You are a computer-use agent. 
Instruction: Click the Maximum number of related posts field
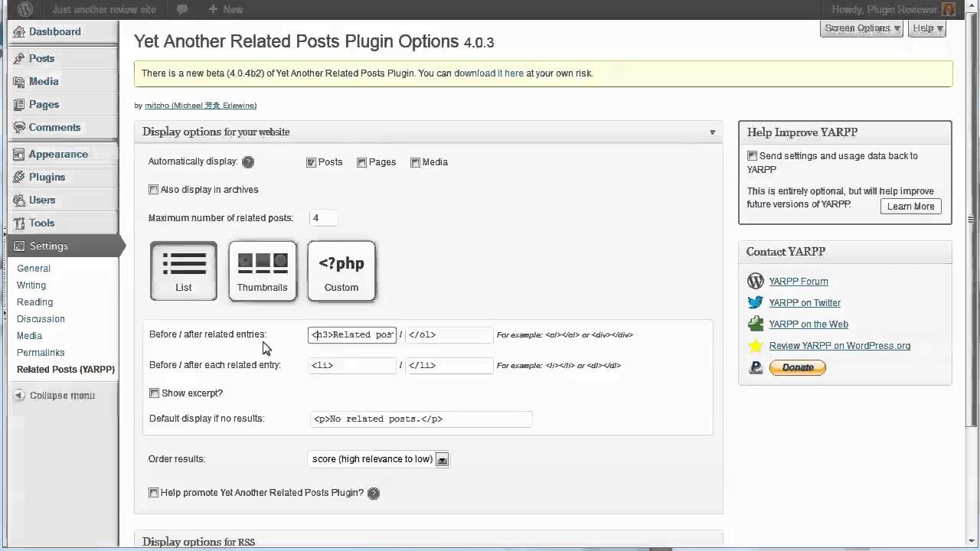coord(323,218)
